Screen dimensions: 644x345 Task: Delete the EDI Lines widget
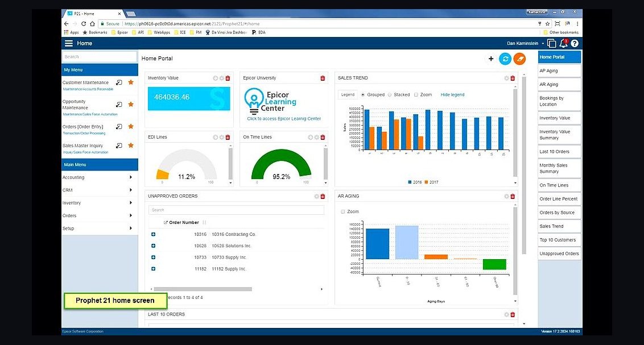(x=228, y=137)
